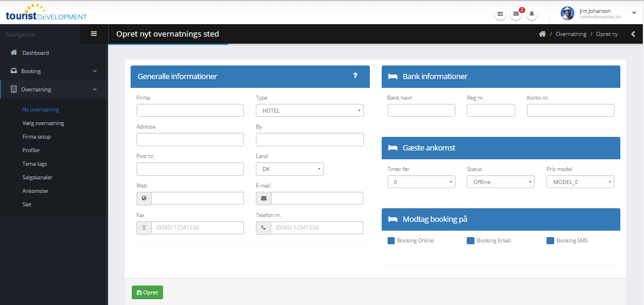Image resolution: width=644 pixels, height=305 pixels.
Task: Click the server/tasks icon in header
Action: click(500, 14)
